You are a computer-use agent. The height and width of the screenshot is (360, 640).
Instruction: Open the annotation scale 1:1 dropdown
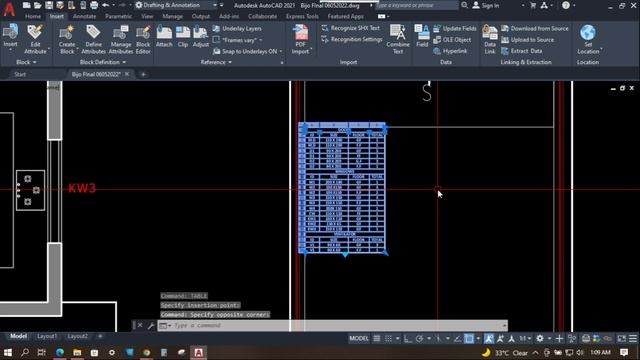pyautogui.click(x=525, y=338)
